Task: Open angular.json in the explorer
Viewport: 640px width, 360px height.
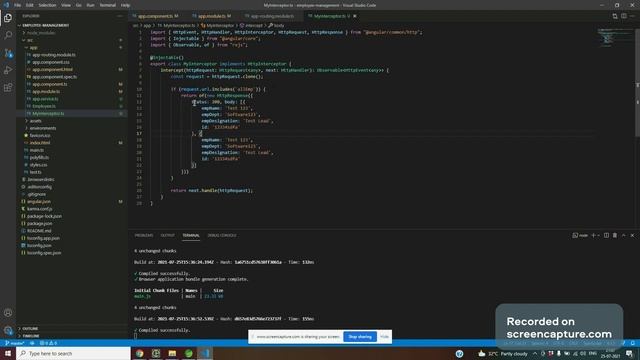Action: (x=39, y=202)
